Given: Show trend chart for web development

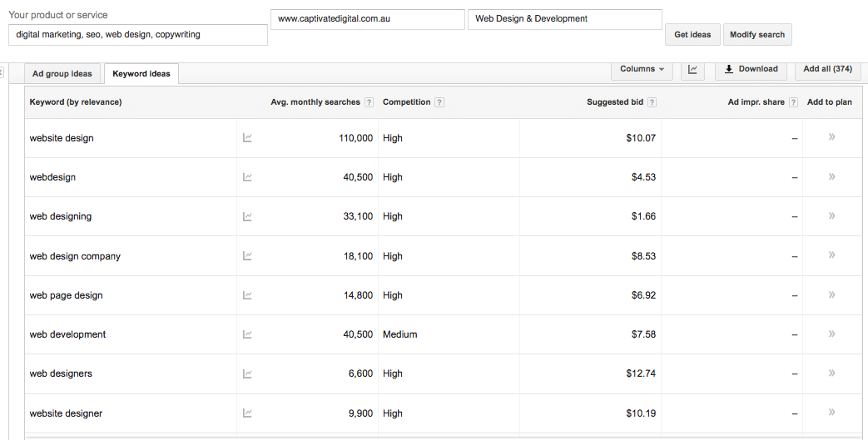Looking at the screenshot, I should coord(247,334).
